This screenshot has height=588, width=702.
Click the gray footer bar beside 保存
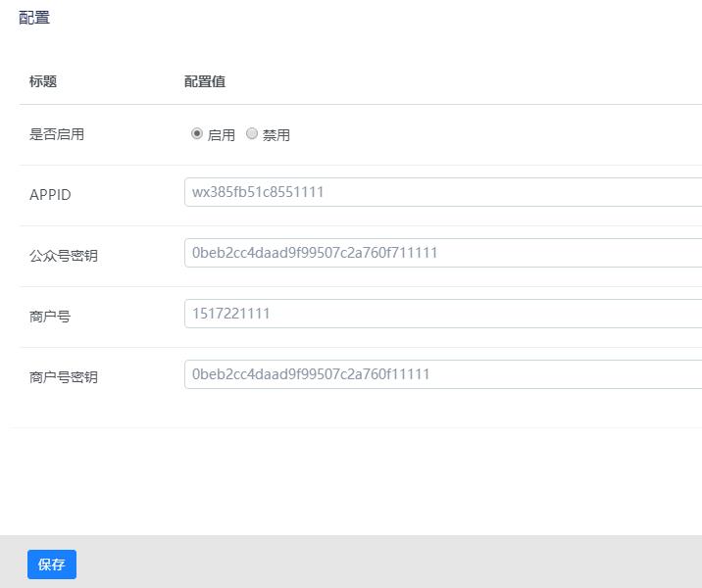392,563
